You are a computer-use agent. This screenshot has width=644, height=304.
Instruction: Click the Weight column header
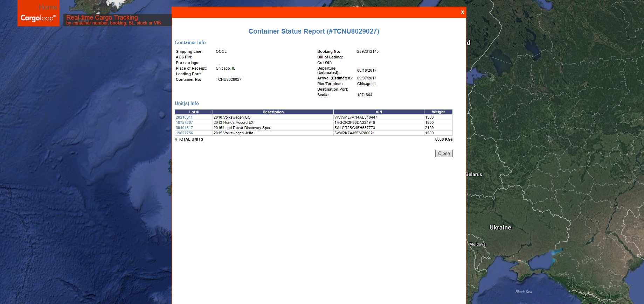(x=438, y=112)
